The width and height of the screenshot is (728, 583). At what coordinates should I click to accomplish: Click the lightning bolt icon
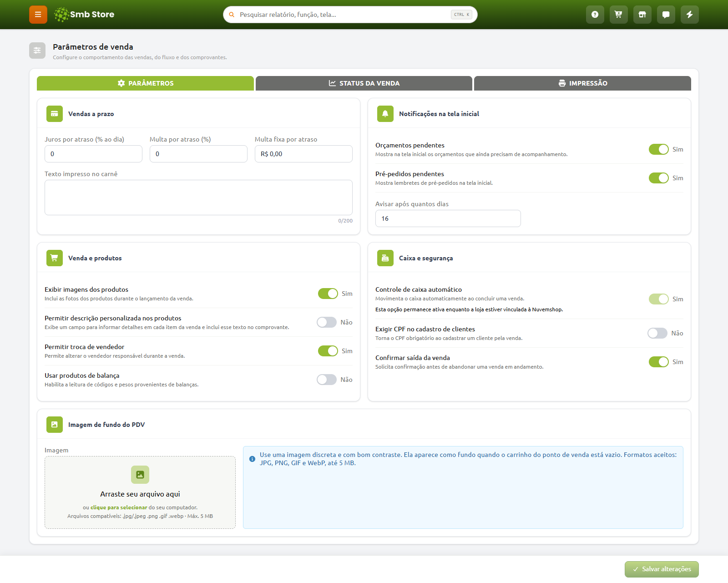690,15
